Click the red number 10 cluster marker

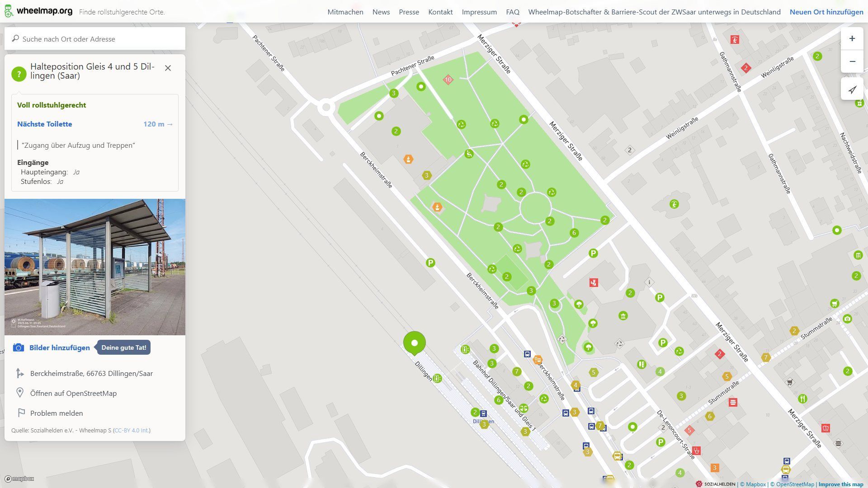coord(448,80)
